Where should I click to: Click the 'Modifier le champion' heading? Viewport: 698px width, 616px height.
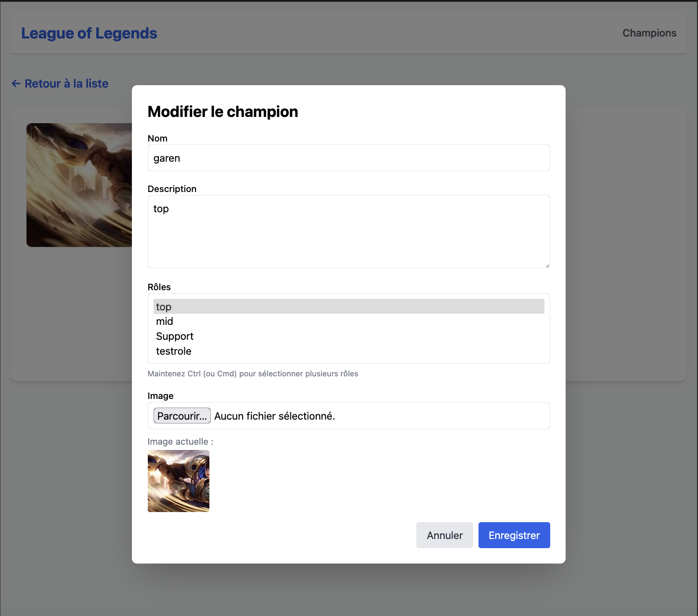(x=223, y=112)
